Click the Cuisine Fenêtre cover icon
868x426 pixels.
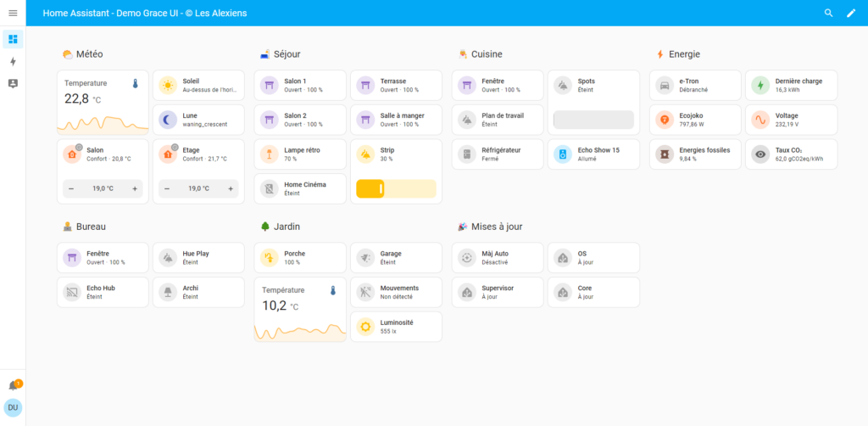click(467, 86)
